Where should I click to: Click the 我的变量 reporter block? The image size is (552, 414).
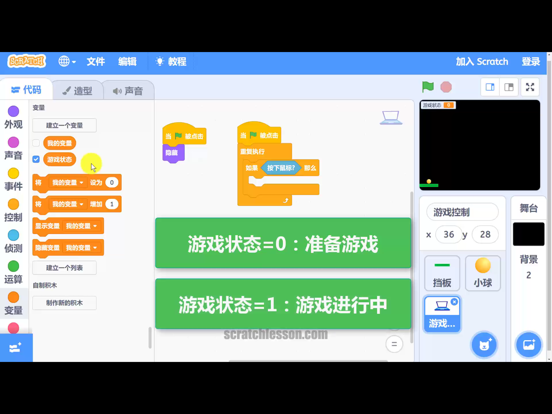(59, 143)
